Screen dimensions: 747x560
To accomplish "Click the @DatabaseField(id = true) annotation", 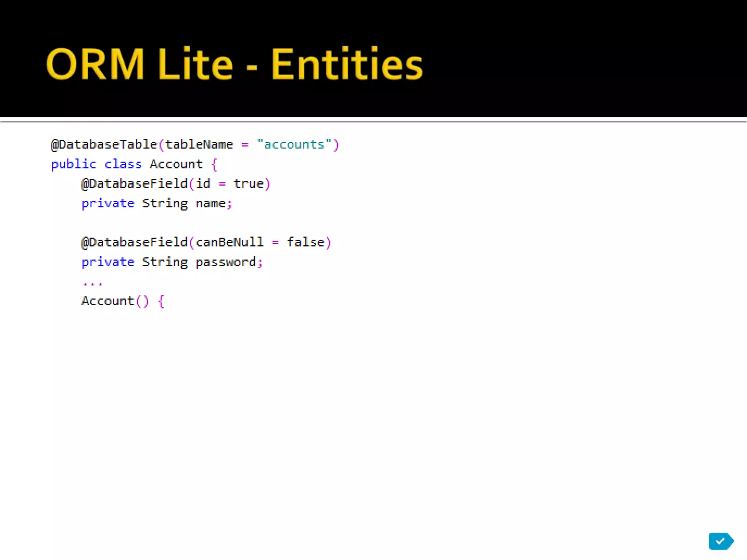I will [x=175, y=184].
